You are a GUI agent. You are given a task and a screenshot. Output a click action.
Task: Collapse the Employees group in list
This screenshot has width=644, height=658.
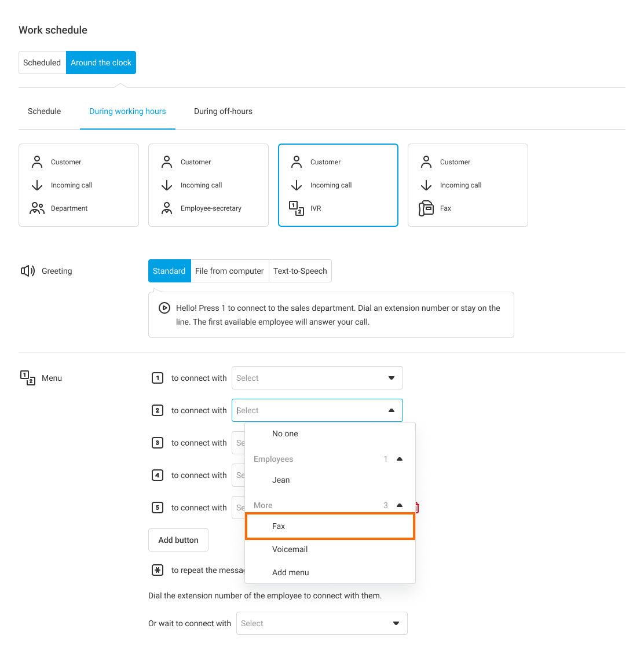point(399,459)
